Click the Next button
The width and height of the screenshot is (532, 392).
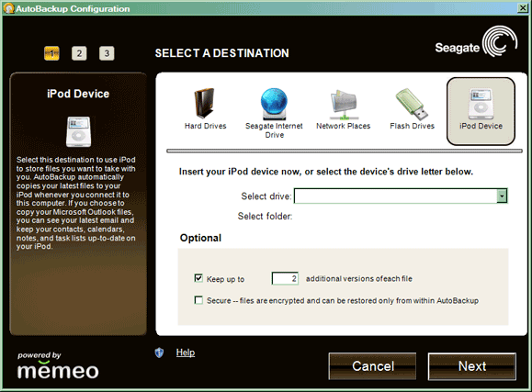tap(472, 366)
